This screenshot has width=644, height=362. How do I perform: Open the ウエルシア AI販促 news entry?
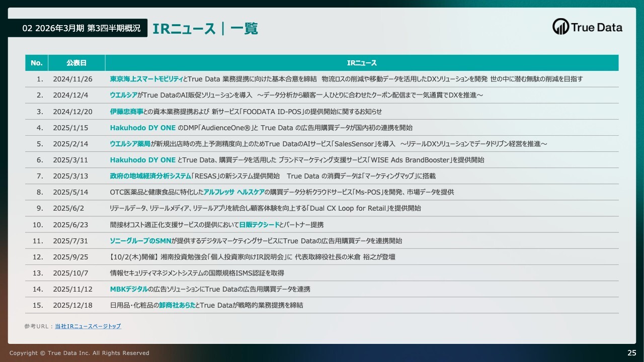123,95
